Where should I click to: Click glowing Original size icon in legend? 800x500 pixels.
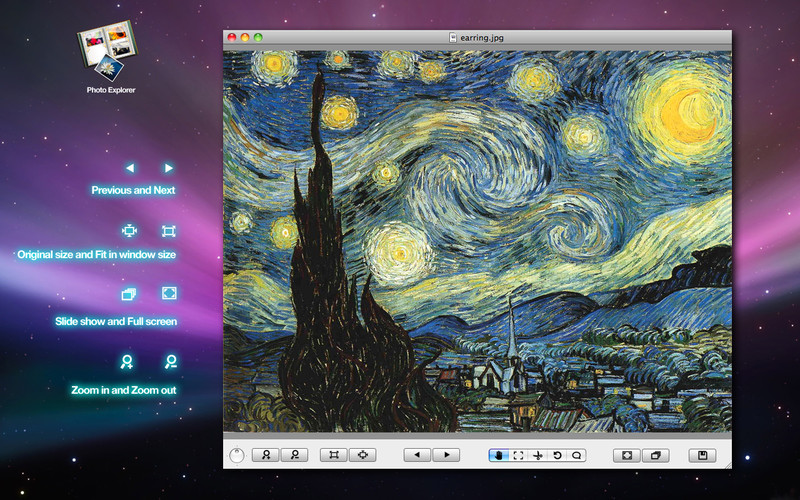pos(130,231)
